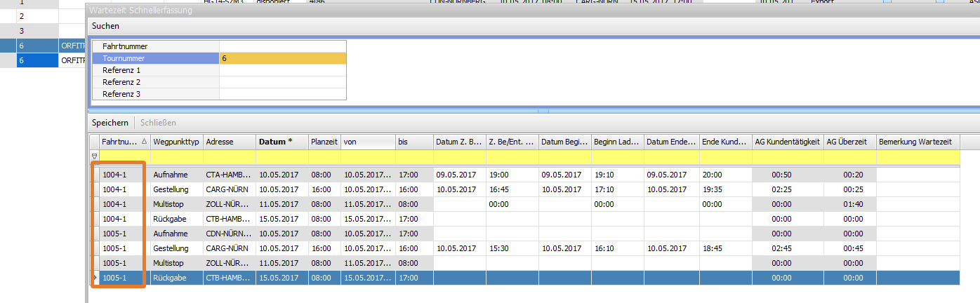Click the Fahrtnummer search input field

(x=282, y=46)
